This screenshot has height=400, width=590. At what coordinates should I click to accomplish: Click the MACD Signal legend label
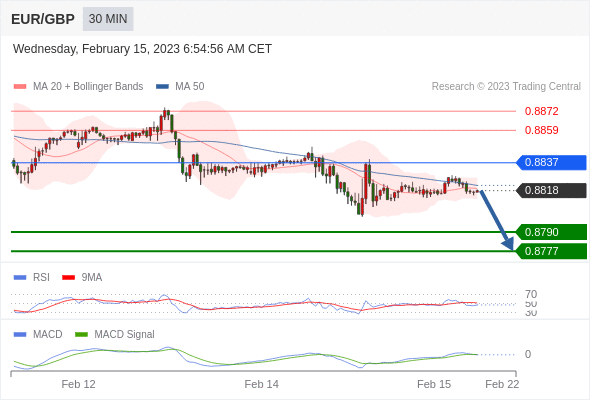(x=125, y=335)
